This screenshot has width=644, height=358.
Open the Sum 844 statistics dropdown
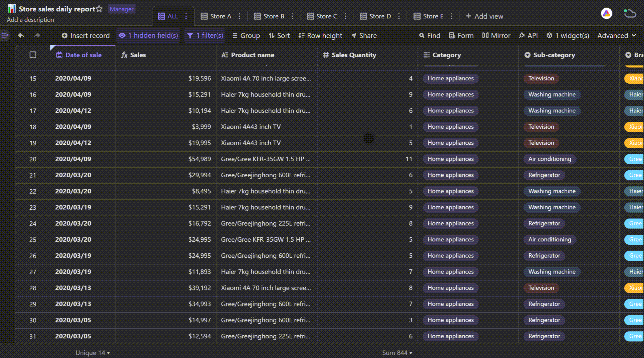(397, 353)
